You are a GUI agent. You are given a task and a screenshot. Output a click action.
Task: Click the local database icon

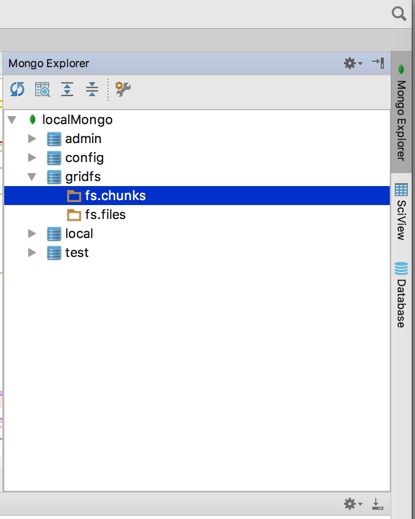pos(54,234)
